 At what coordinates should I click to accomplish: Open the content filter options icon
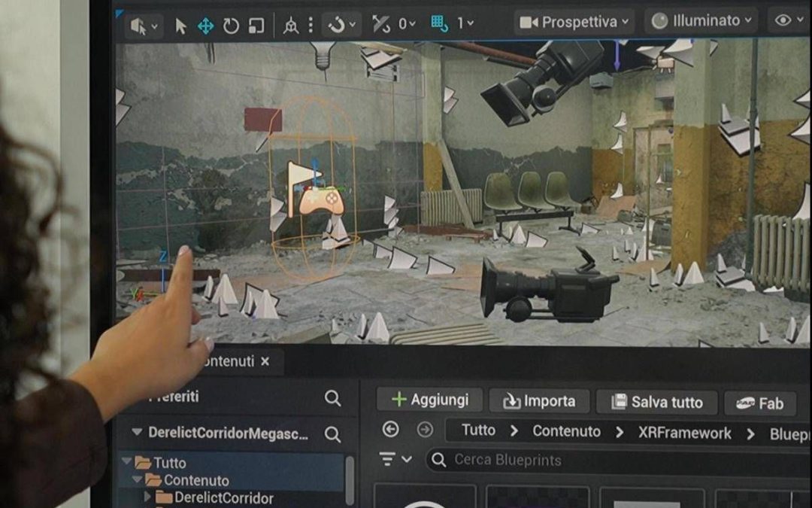click(395, 459)
